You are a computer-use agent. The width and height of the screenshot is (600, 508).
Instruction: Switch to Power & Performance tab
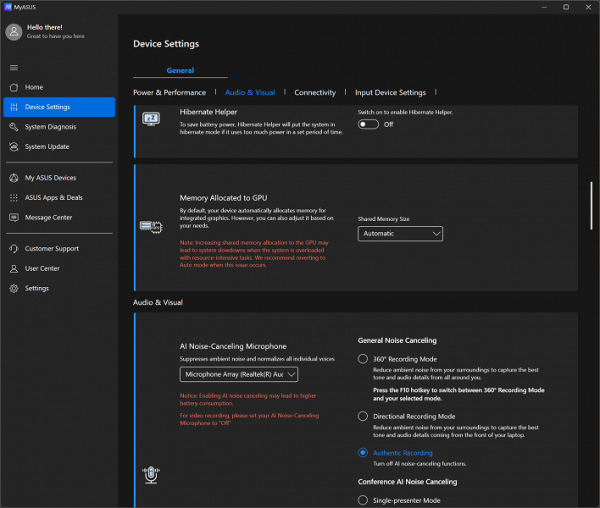click(x=170, y=92)
